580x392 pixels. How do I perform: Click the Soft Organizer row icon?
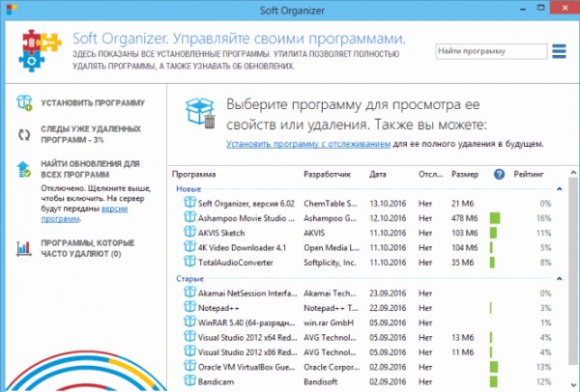189,203
